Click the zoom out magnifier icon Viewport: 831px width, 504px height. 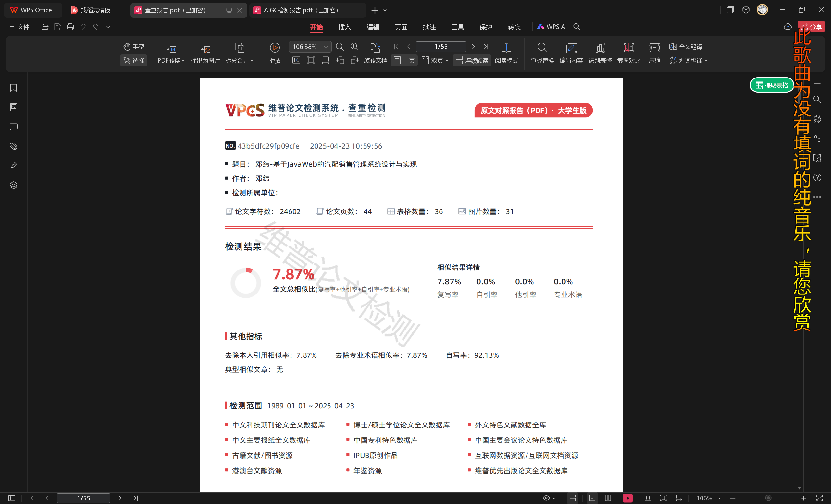tap(340, 46)
